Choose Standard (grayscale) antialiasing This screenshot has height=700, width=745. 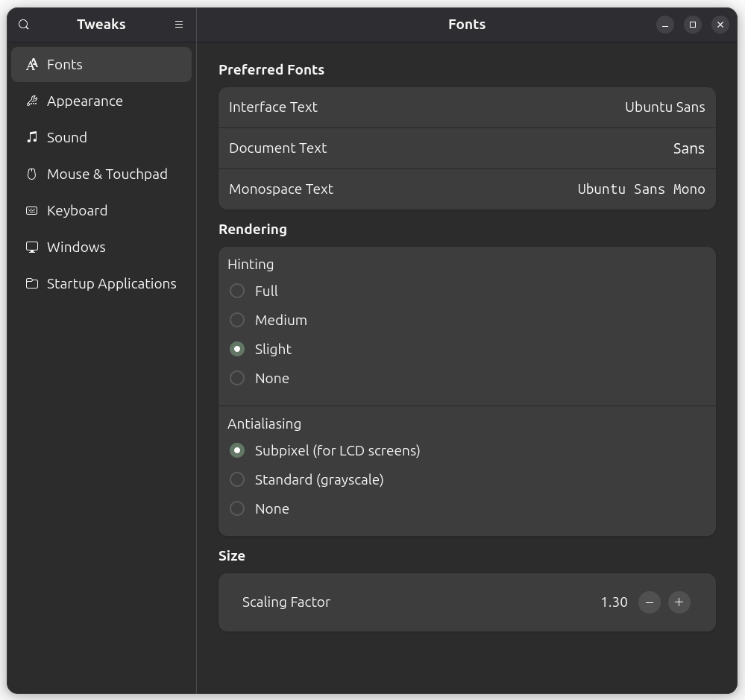237,480
